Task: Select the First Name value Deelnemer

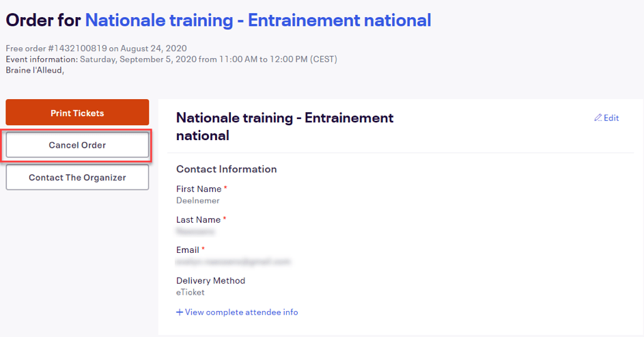Action: tap(198, 200)
